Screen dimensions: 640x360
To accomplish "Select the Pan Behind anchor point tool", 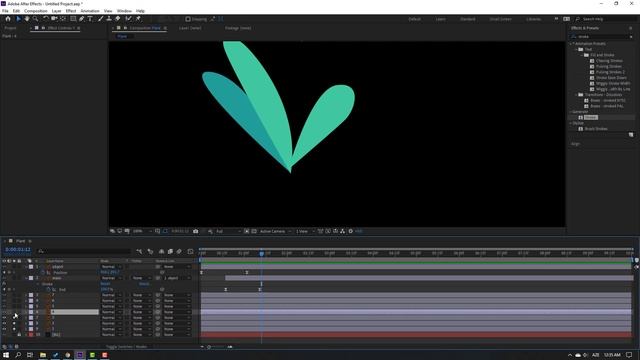I will coord(63,19).
